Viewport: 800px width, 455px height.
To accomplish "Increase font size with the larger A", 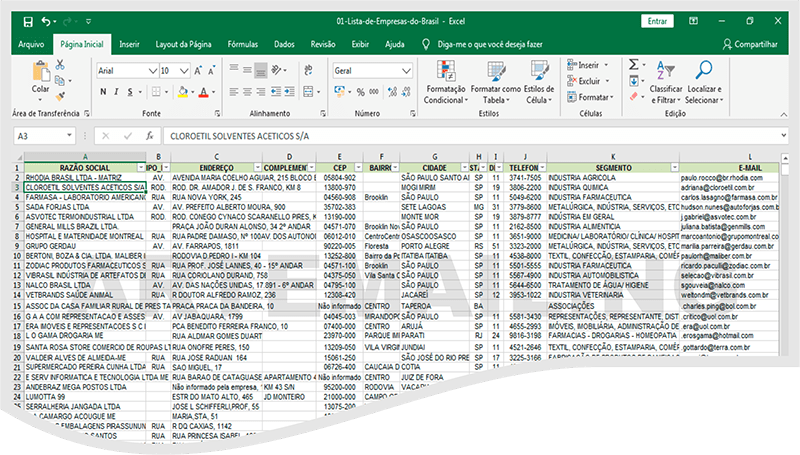I will pyautogui.click(x=198, y=70).
